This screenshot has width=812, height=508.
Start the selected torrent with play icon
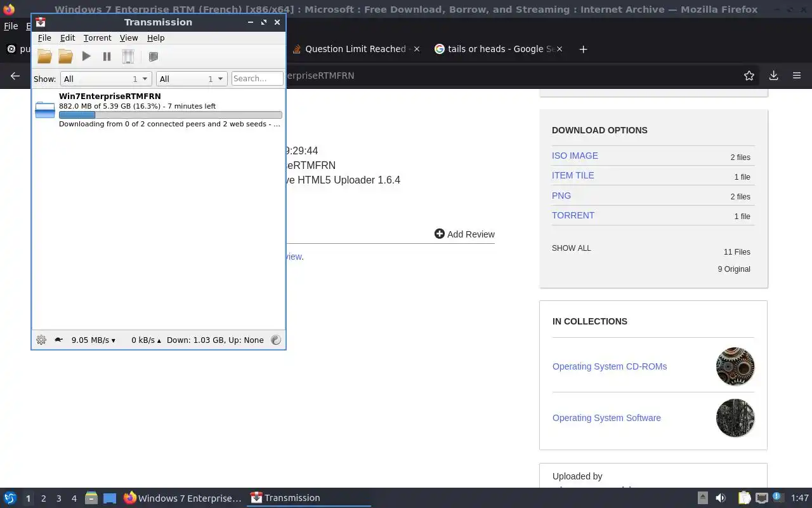pos(86,57)
